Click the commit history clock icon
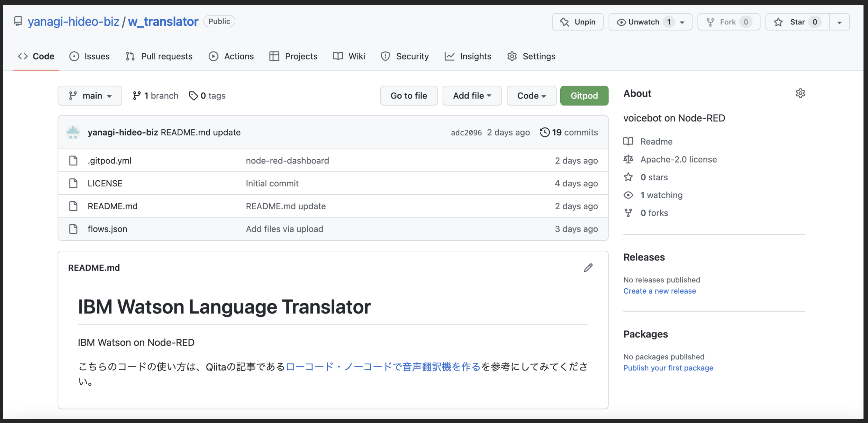This screenshot has width=868, height=423. click(x=545, y=132)
